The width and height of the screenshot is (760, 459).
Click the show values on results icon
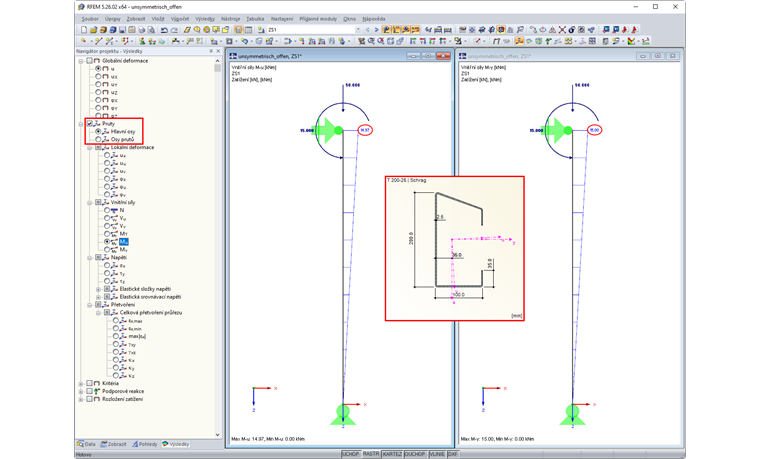coord(415,30)
